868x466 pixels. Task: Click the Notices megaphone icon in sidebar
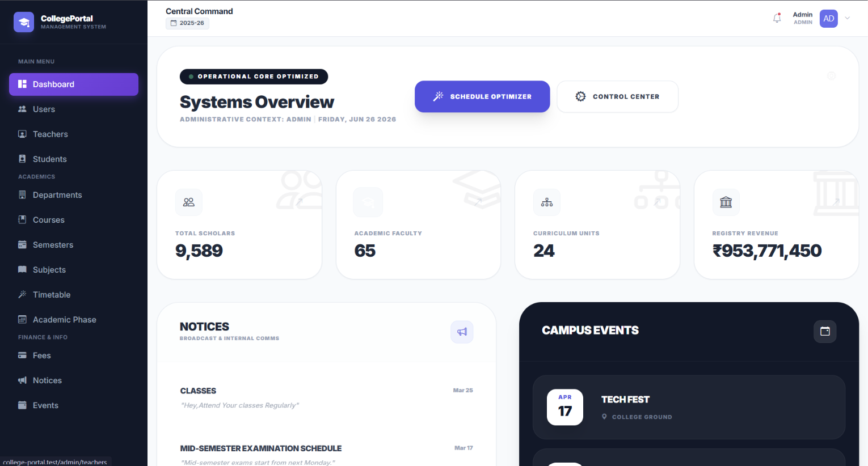pyautogui.click(x=22, y=380)
